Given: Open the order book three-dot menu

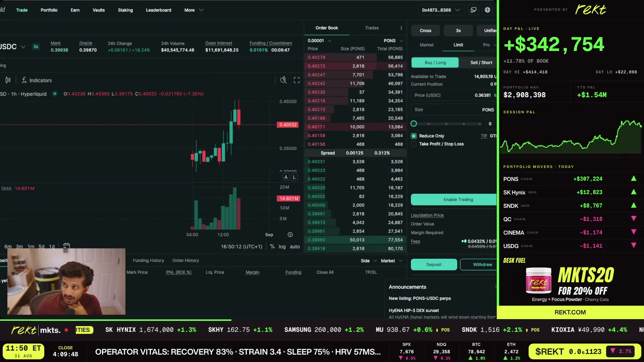Looking at the screenshot, I should click(401, 28).
